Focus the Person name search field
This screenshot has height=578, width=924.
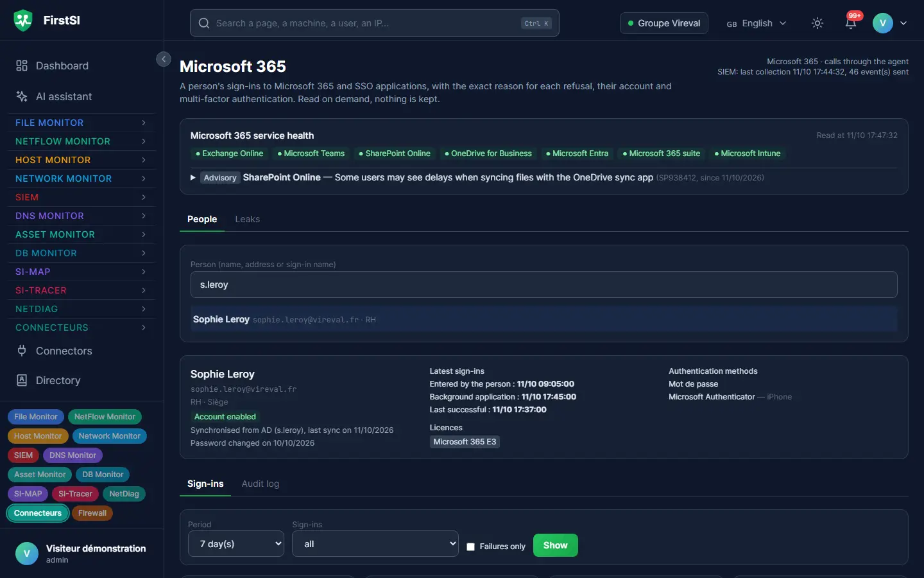tap(543, 285)
